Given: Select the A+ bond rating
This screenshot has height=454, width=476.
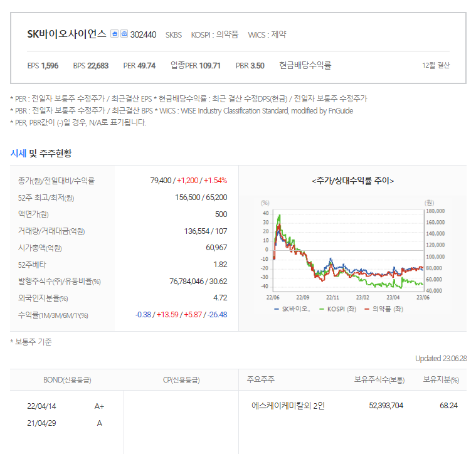Looking at the screenshot, I should point(99,406).
